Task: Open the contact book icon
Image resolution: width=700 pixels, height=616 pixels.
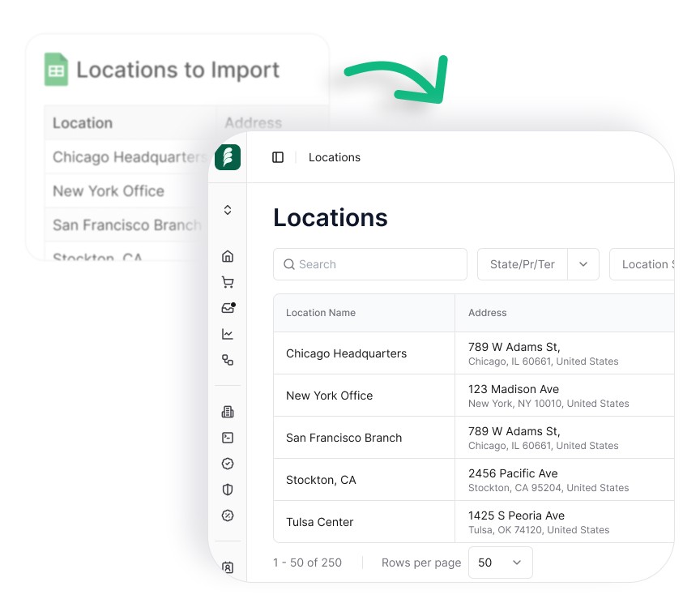Action: click(x=228, y=567)
